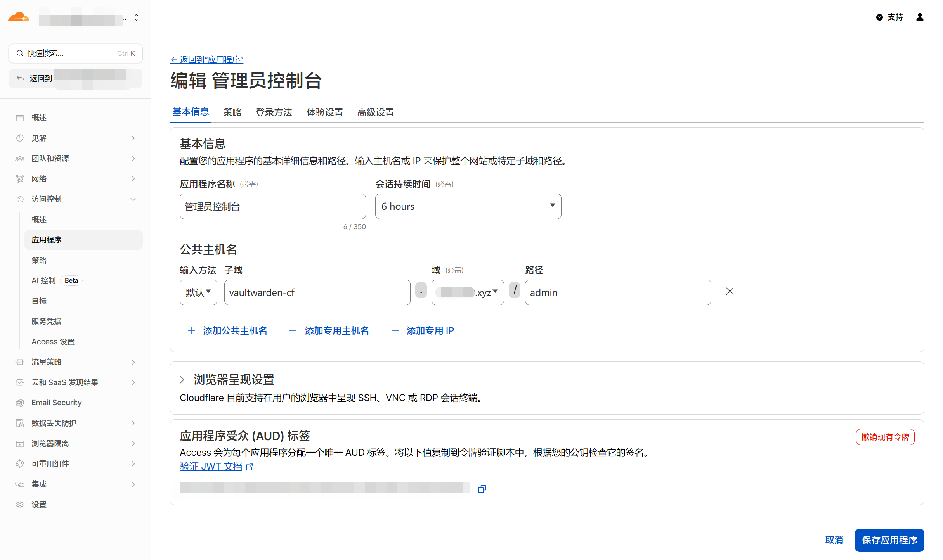Switch to the Policies tab

tap(232, 112)
